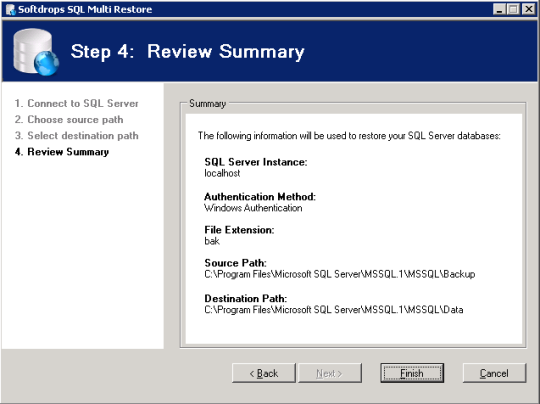Click the 'Step 4: Review Summary' heading

pyautogui.click(x=188, y=52)
